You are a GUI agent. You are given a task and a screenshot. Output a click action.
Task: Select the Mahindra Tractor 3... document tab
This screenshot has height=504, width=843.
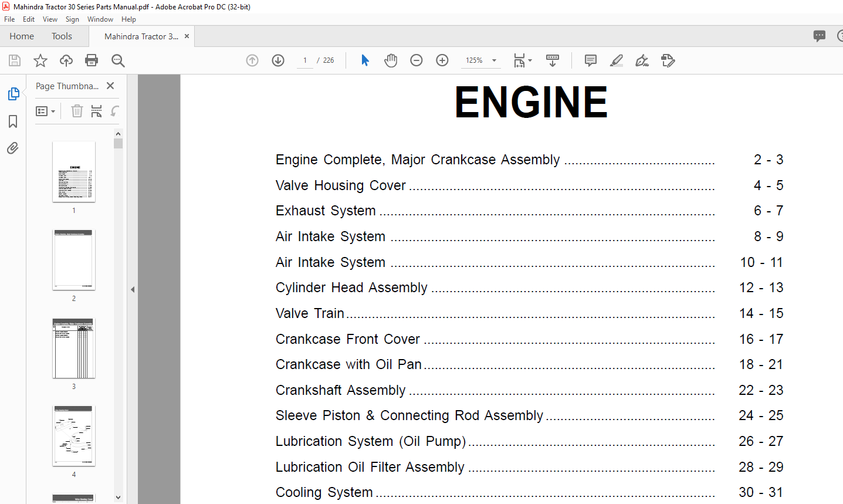(141, 36)
